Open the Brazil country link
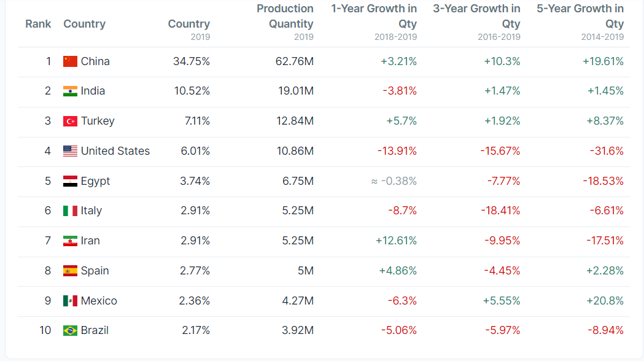The height and width of the screenshot is (361, 644). click(95, 330)
